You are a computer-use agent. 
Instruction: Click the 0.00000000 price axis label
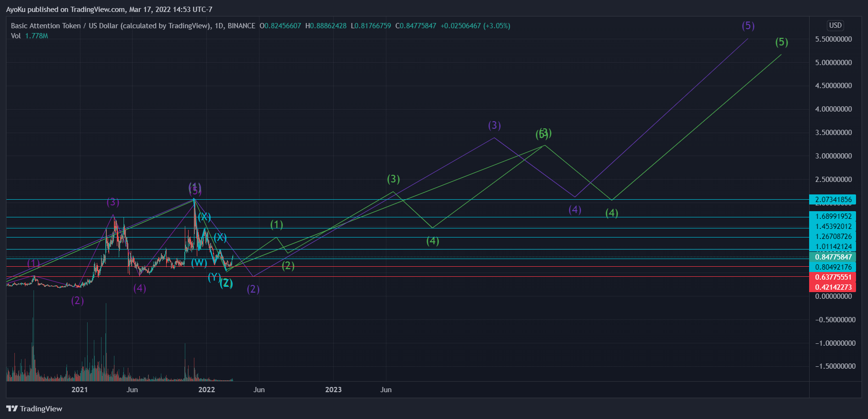pyautogui.click(x=834, y=296)
